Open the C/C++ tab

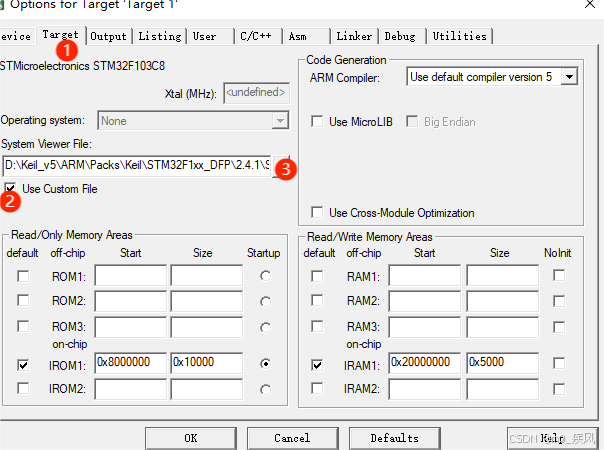click(258, 37)
